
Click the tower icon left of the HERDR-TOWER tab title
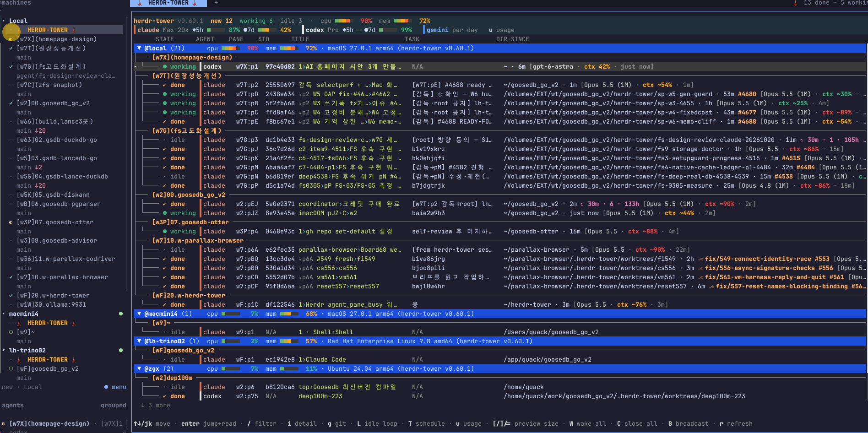pos(140,3)
